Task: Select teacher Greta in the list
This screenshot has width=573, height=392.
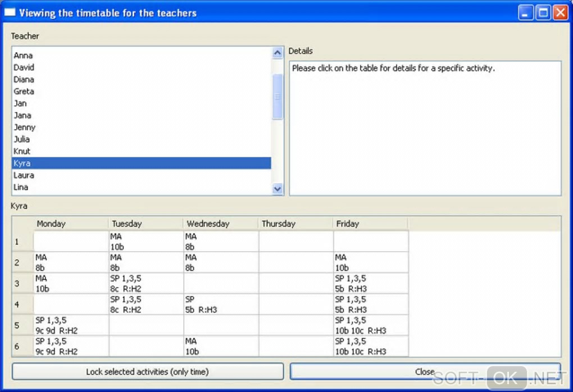Action: click(x=142, y=92)
